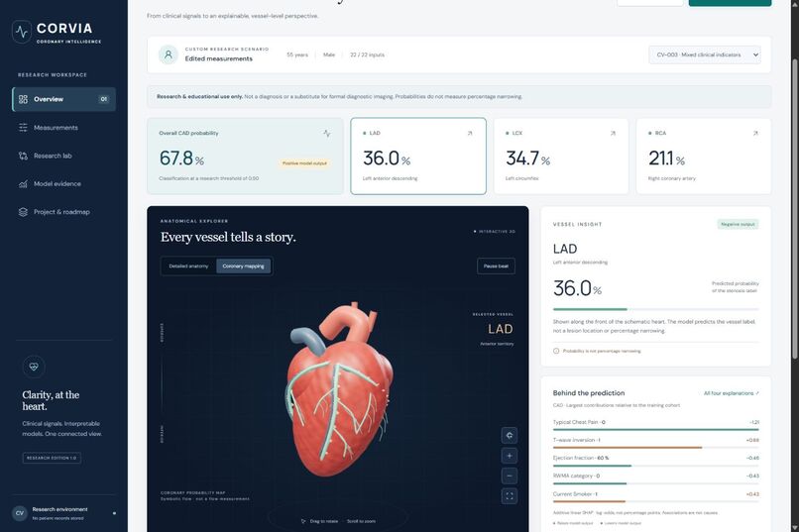Click the Corvia heartbeat logo icon
The width and height of the screenshot is (799, 532).
click(22, 32)
